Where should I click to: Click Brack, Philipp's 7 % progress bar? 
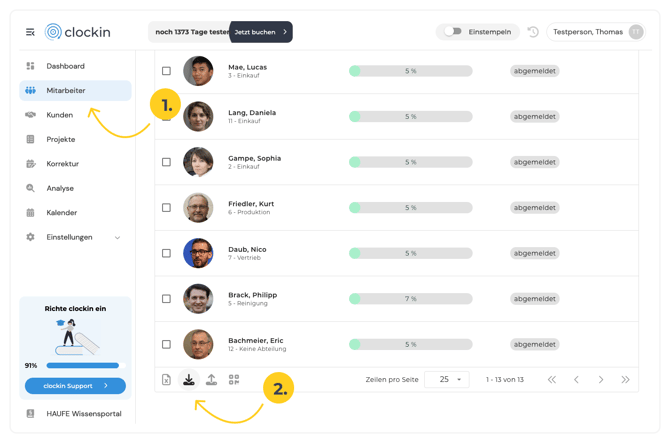pyautogui.click(x=411, y=299)
